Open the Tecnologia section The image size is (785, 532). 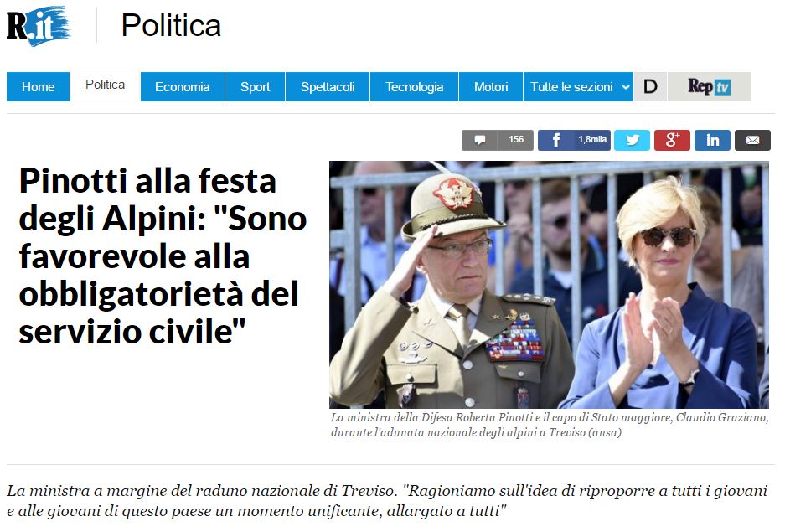click(414, 86)
